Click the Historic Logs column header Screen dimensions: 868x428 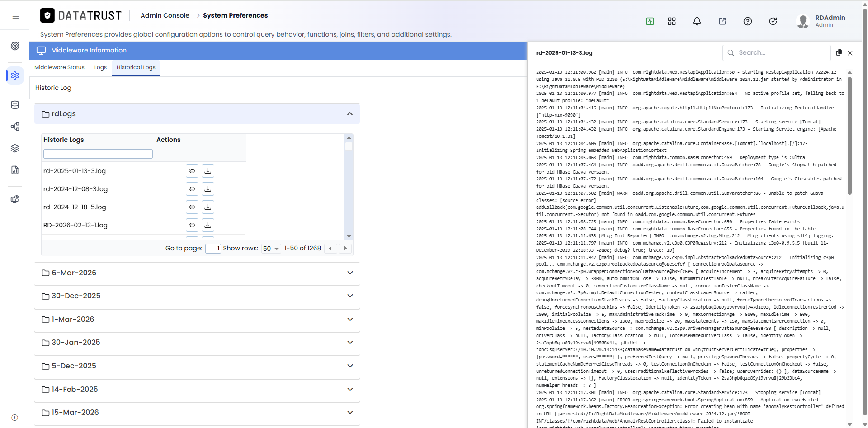[x=64, y=140]
